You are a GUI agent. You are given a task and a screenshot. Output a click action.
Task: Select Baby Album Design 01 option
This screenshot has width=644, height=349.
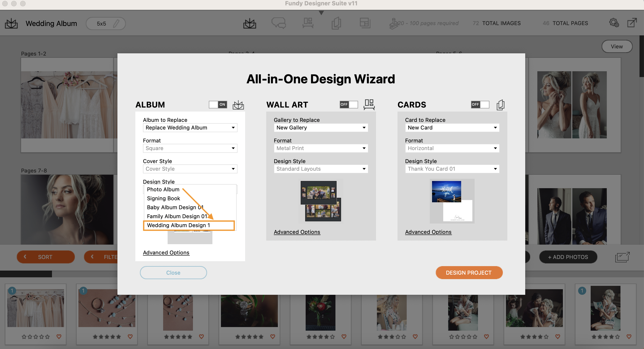(x=190, y=207)
